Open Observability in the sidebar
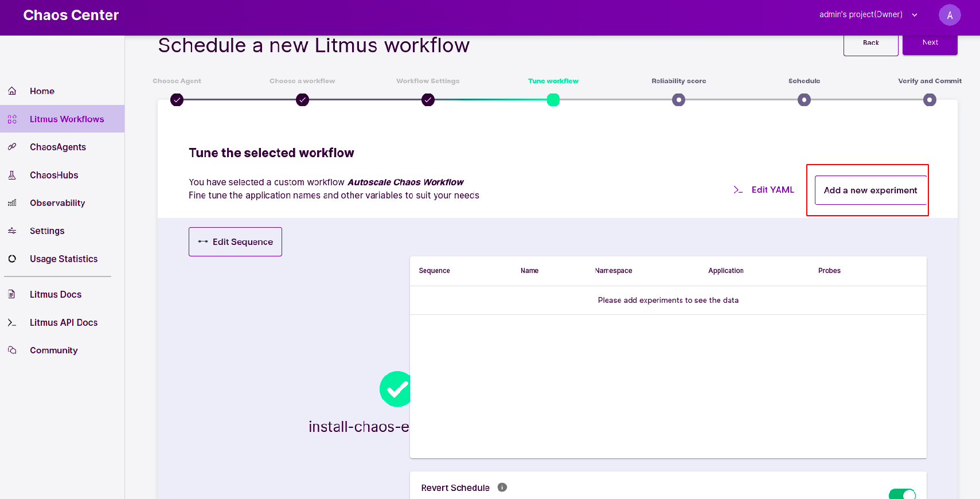 click(x=62, y=203)
